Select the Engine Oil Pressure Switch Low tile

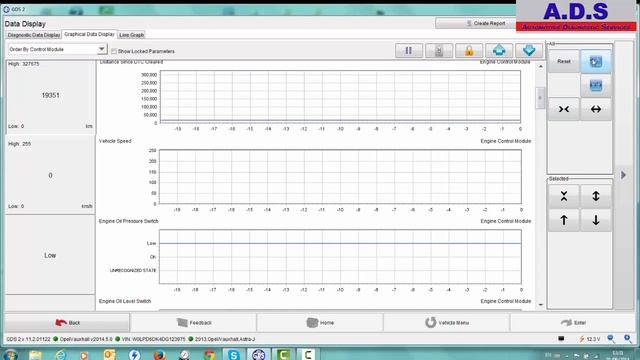pyautogui.click(x=50, y=255)
